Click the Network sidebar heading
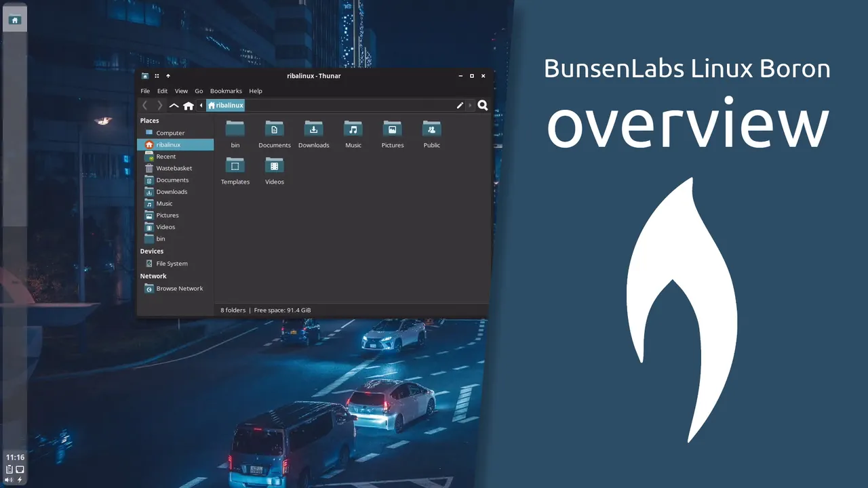 click(x=153, y=276)
